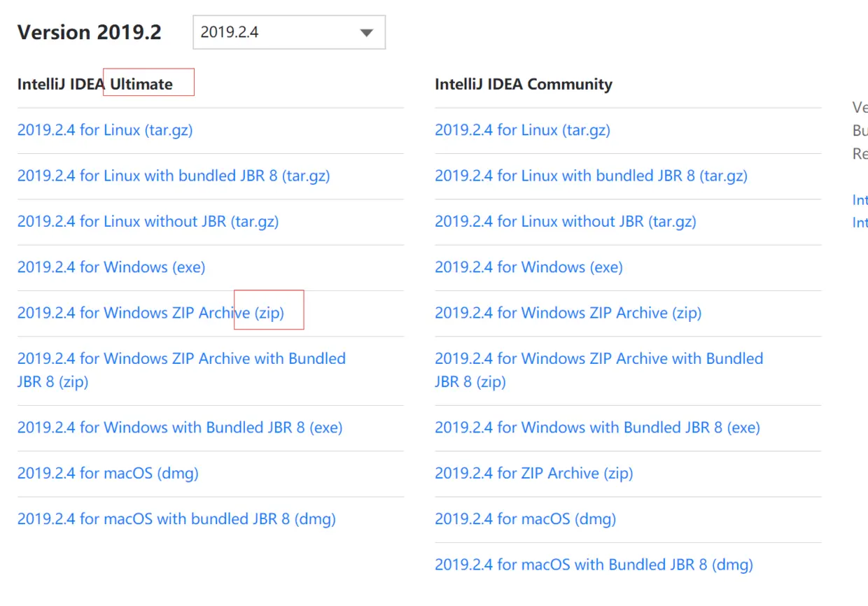
Task: Open the 2019.2.4 version dropdown
Action: pyautogui.click(x=289, y=32)
